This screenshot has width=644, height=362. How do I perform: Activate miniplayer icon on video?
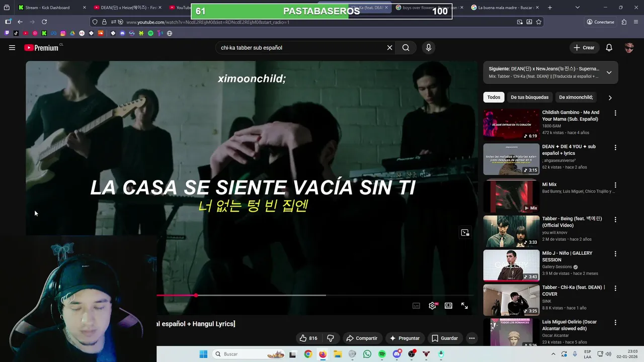click(465, 233)
